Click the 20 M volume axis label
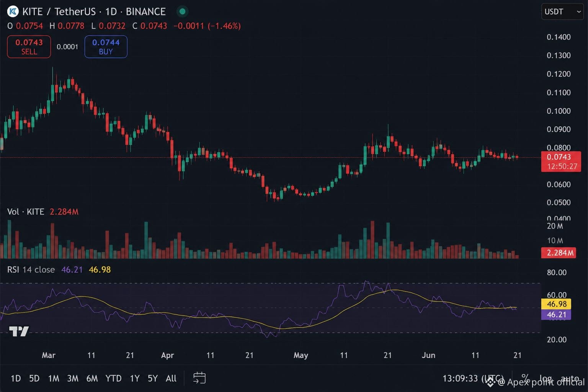This screenshot has height=392, width=588. 555,226
